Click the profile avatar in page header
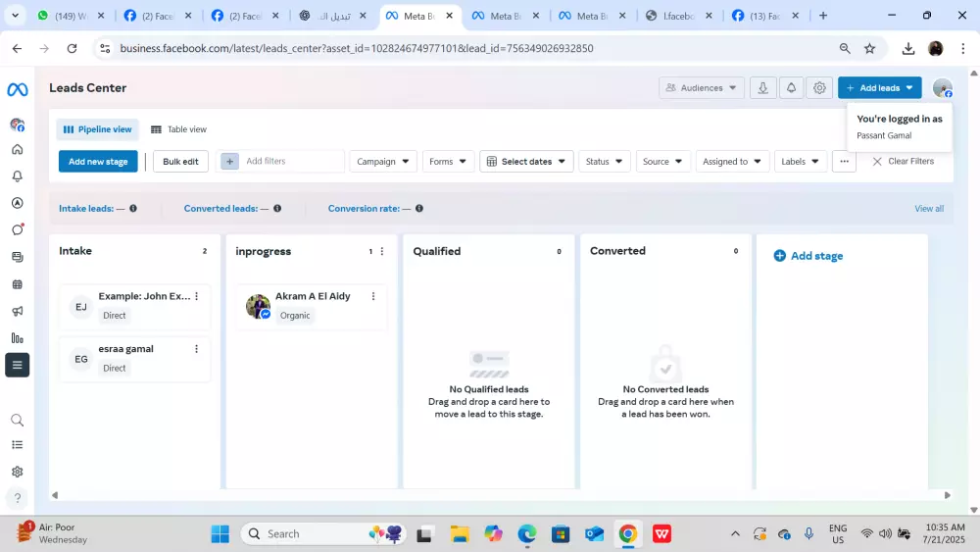 pyautogui.click(x=943, y=88)
